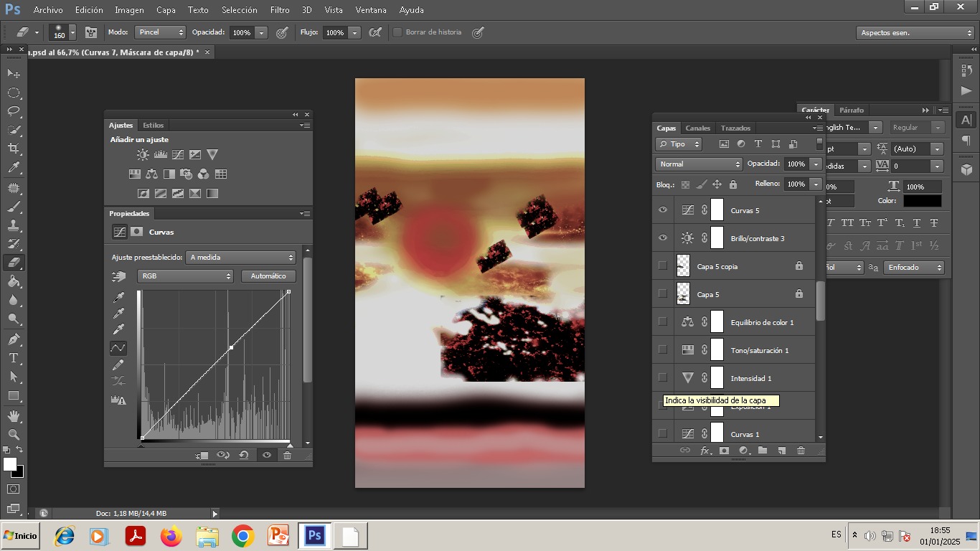Image resolution: width=980 pixels, height=551 pixels.
Task: Select the Crop tool
Action: click(14, 149)
